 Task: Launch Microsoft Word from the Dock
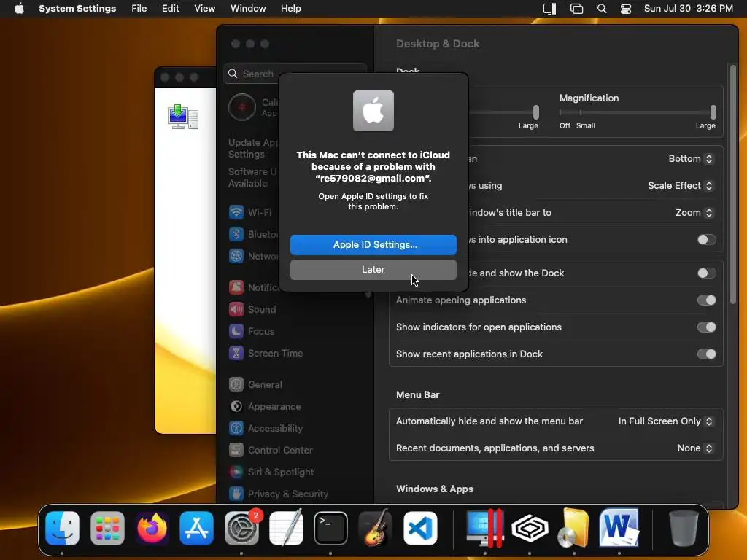click(x=619, y=528)
